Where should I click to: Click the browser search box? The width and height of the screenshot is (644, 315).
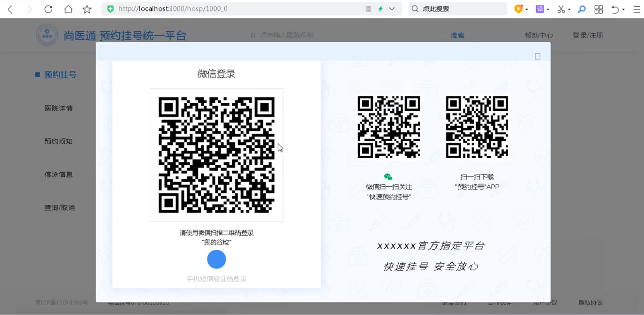click(x=458, y=9)
